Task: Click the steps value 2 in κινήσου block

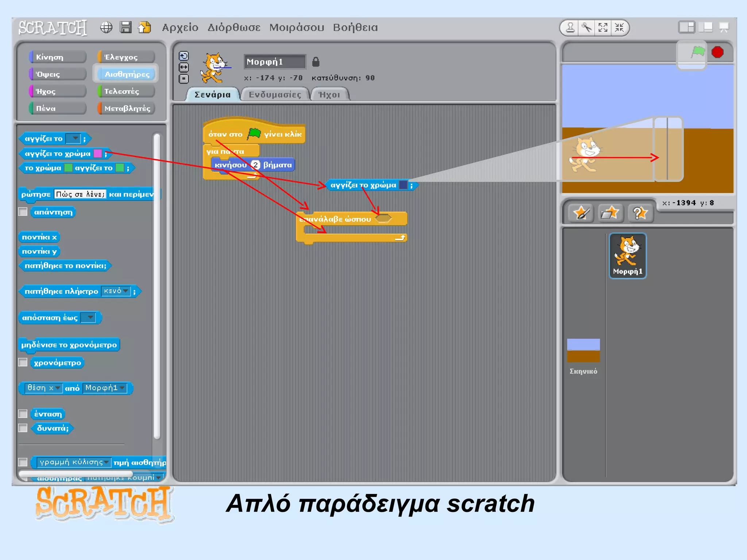Action: (x=256, y=165)
